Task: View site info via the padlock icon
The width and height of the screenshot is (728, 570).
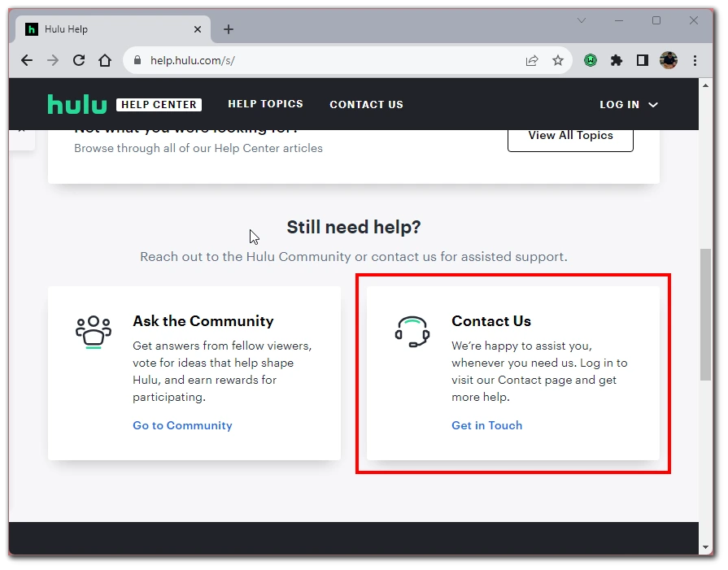Action: click(x=137, y=60)
